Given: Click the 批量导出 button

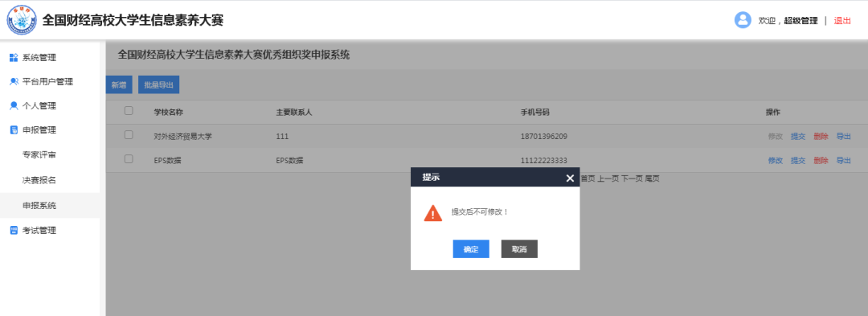Looking at the screenshot, I should [x=158, y=85].
